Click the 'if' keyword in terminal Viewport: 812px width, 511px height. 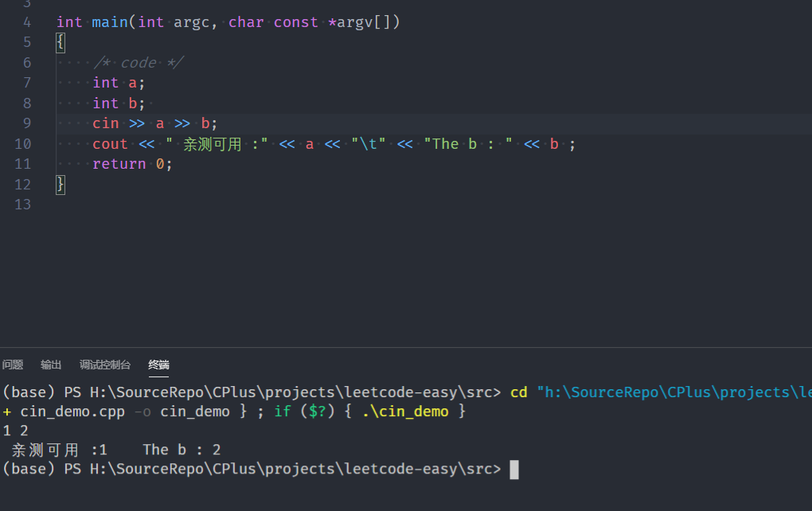pyautogui.click(x=283, y=412)
